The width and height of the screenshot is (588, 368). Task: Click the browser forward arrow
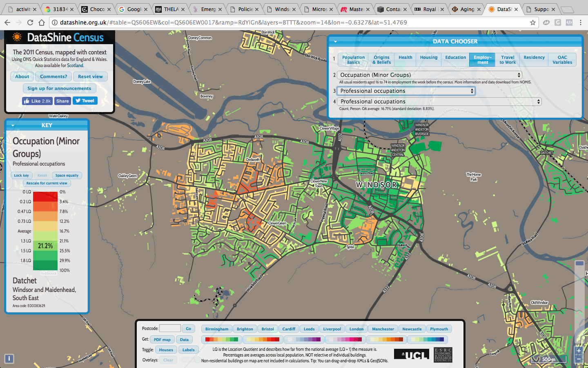(x=18, y=22)
